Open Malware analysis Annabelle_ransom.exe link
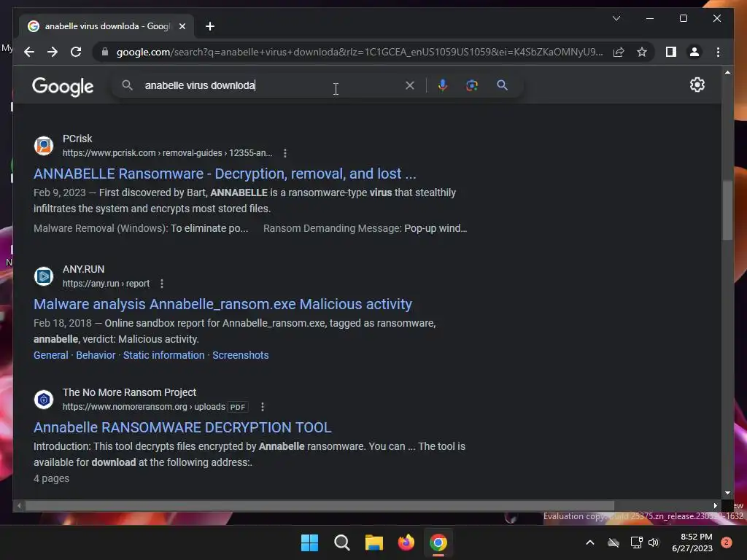The height and width of the screenshot is (560, 747). coord(222,304)
